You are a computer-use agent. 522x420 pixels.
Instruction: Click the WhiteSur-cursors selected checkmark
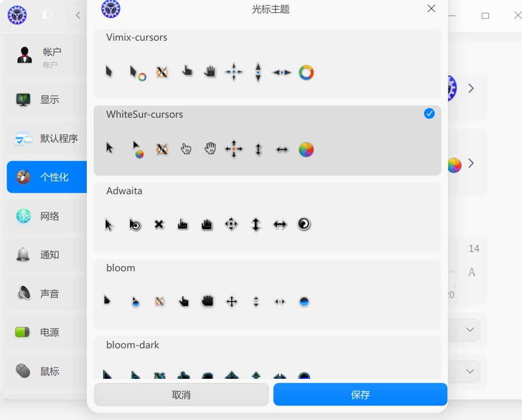pos(429,113)
